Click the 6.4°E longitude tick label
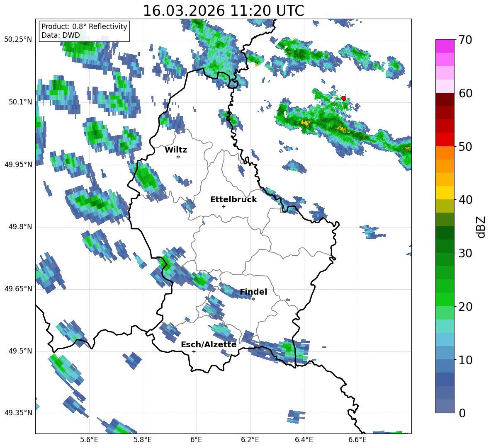491x448 pixels. (304, 440)
